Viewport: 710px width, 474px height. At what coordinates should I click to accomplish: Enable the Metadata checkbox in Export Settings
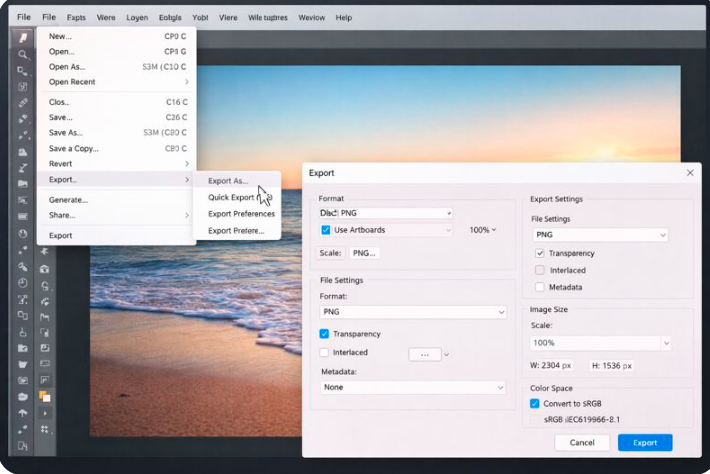[x=540, y=287]
